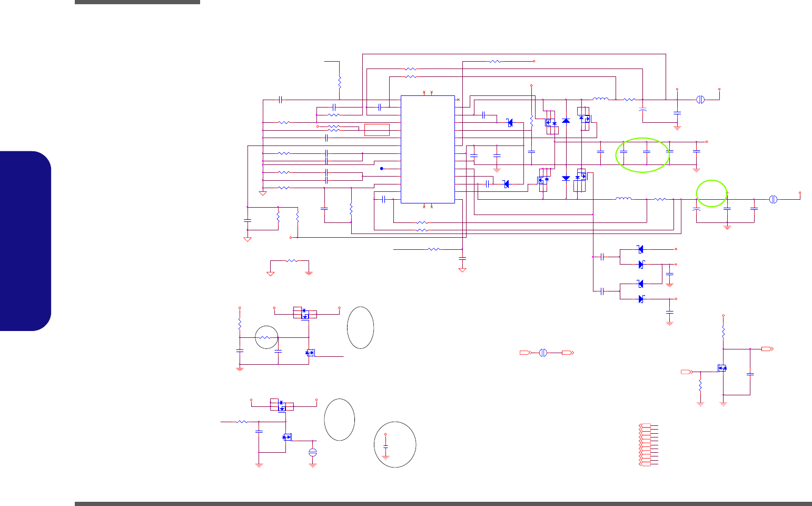
Task: Select the stacked off-page connector list at bottom right
Action: point(648,445)
